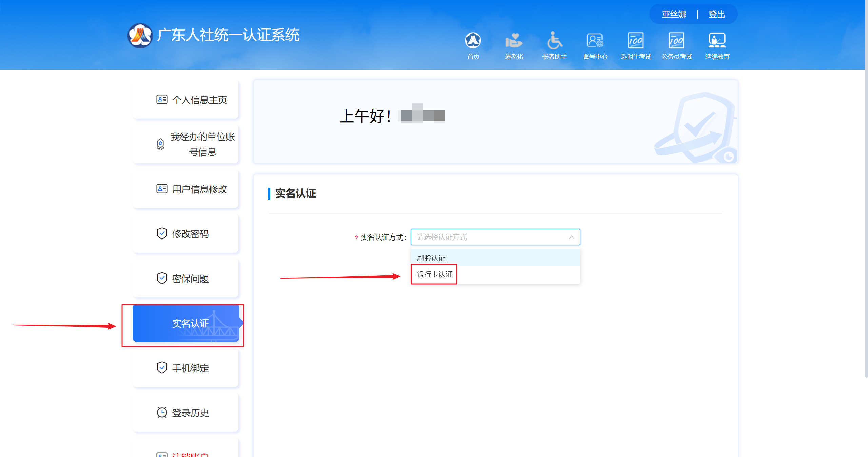Viewport: 868px width, 457px height.
Task: Click the 继续教育 education icon
Action: pos(717,41)
